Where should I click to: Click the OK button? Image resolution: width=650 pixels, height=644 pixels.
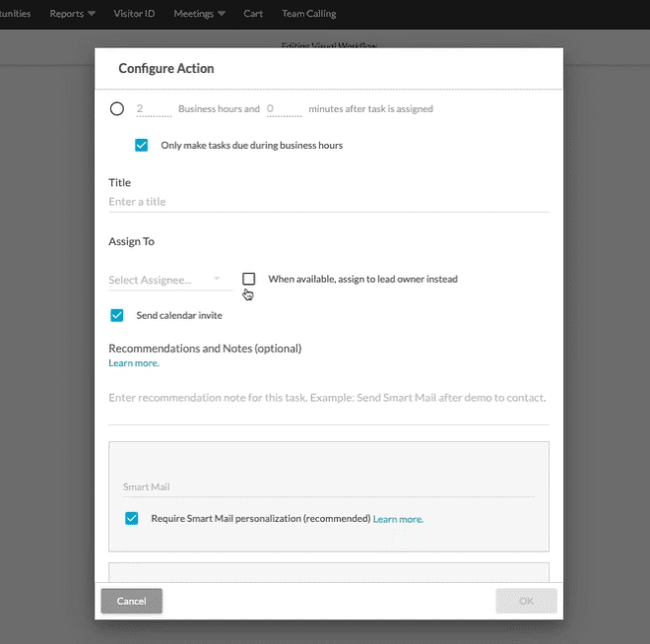click(526, 601)
